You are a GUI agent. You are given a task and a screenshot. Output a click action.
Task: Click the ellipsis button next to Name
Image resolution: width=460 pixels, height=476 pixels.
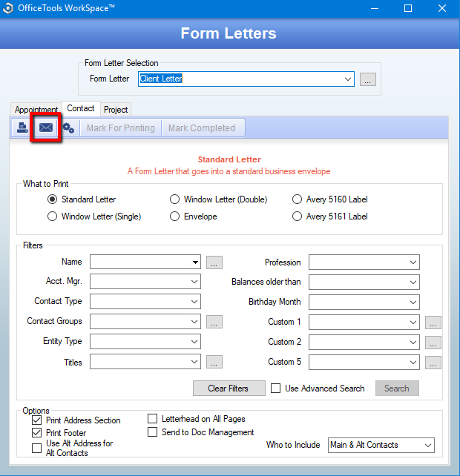point(214,262)
